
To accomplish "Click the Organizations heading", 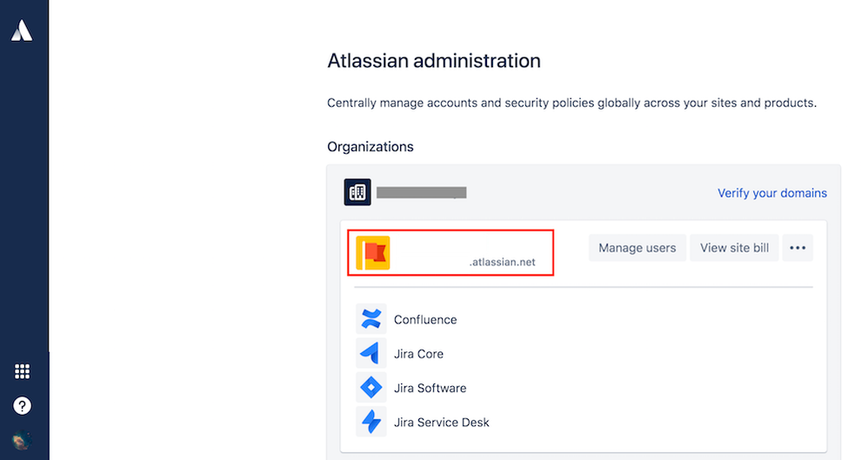I will click(371, 147).
